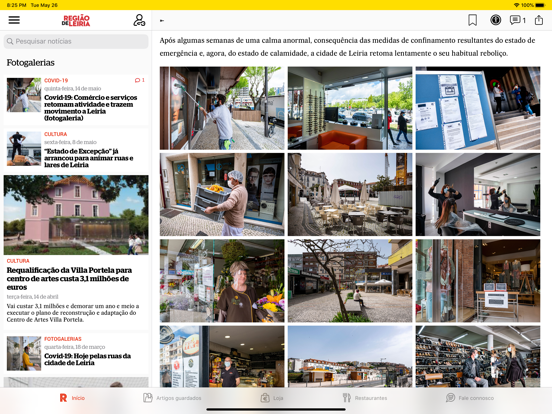This screenshot has width=552, height=414.
Task: Select date text terça-feira, 14 de abril
Action: (32, 297)
